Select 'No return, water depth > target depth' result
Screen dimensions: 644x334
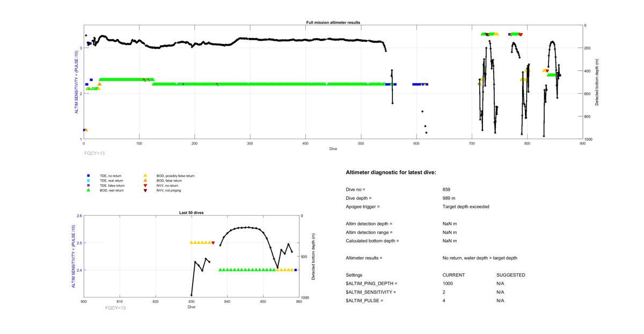pos(480,258)
